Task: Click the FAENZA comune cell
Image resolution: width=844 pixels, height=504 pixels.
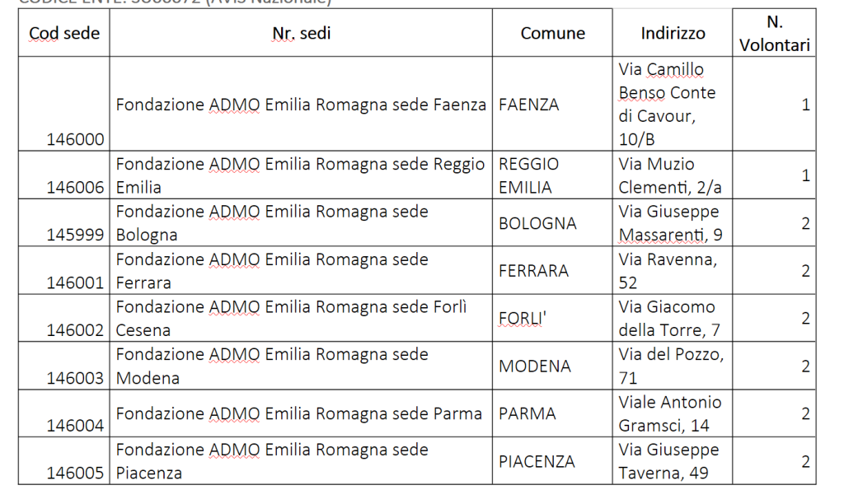Action: (x=529, y=105)
